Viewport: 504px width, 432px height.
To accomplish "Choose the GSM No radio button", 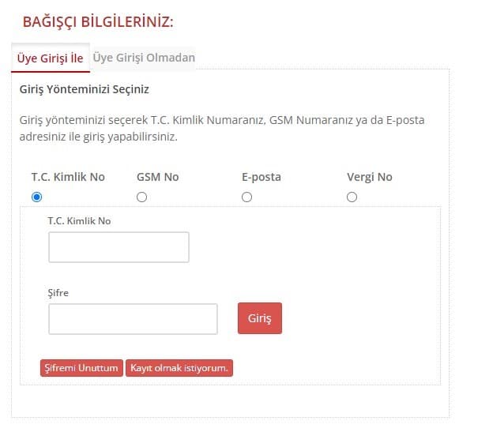I will coord(142,197).
